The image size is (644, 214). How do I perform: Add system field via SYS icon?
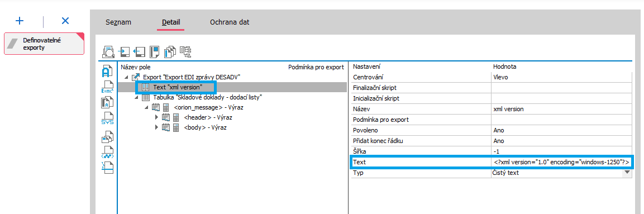click(x=107, y=118)
